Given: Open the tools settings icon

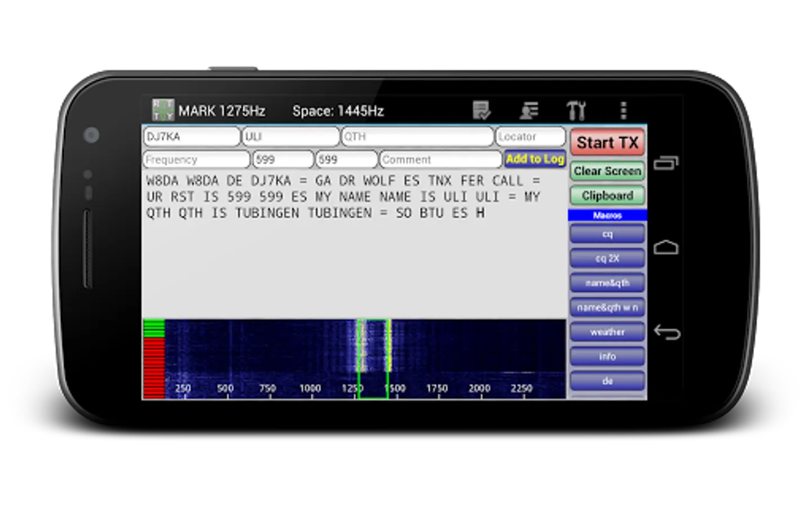Looking at the screenshot, I should click(x=576, y=111).
